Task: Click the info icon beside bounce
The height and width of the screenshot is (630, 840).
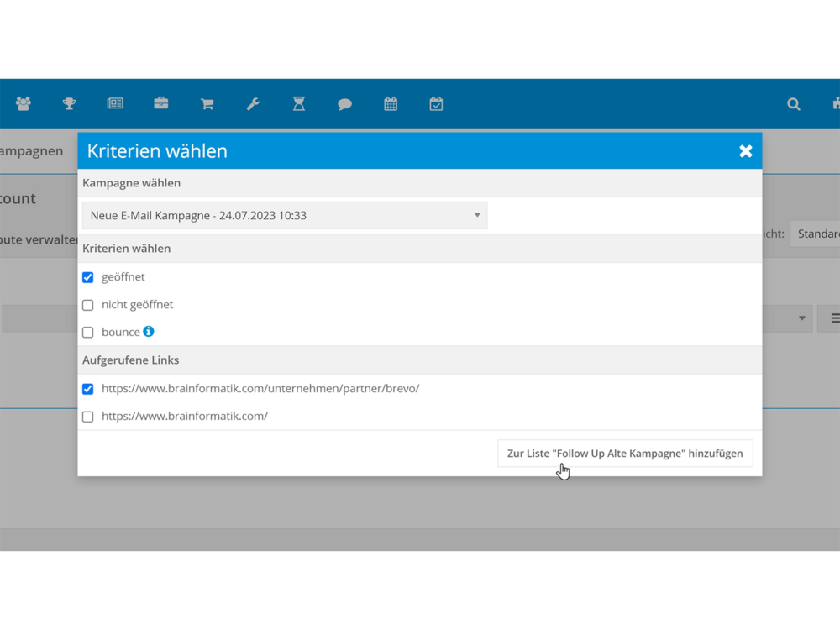Action: [149, 332]
